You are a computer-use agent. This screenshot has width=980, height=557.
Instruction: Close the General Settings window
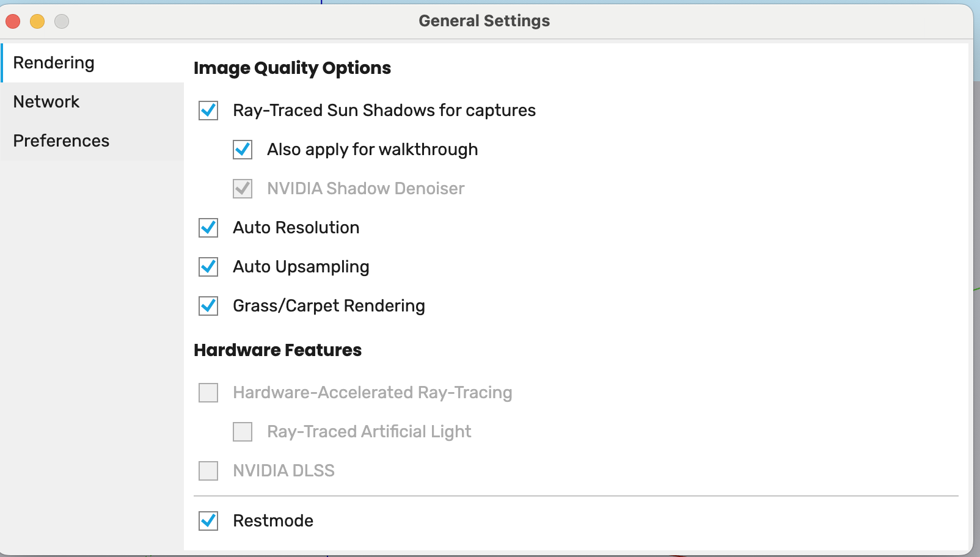(13, 21)
